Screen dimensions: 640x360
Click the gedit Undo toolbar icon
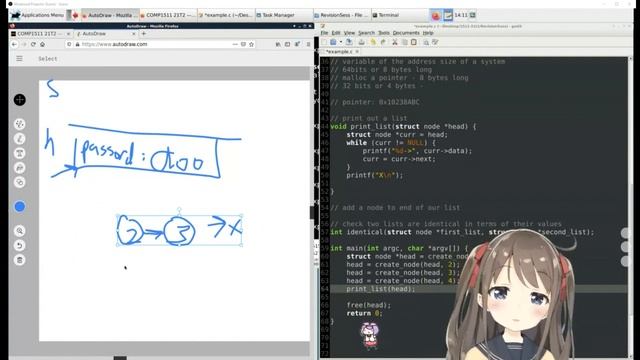(x=373, y=42)
